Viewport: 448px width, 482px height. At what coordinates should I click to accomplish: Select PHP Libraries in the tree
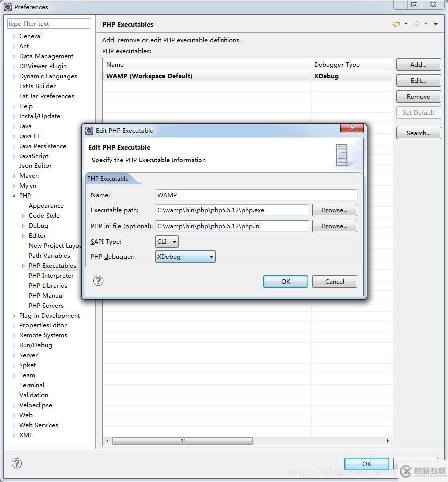coord(48,285)
